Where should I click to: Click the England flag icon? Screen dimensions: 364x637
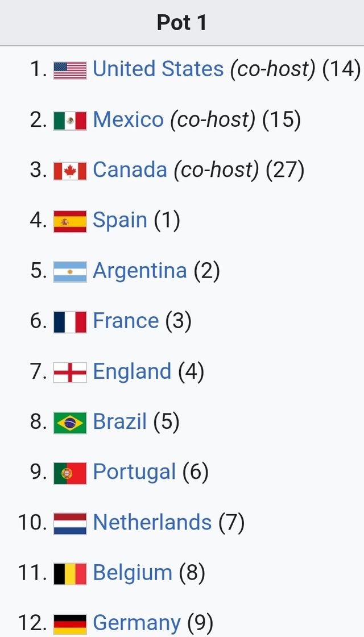pos(70,372)
